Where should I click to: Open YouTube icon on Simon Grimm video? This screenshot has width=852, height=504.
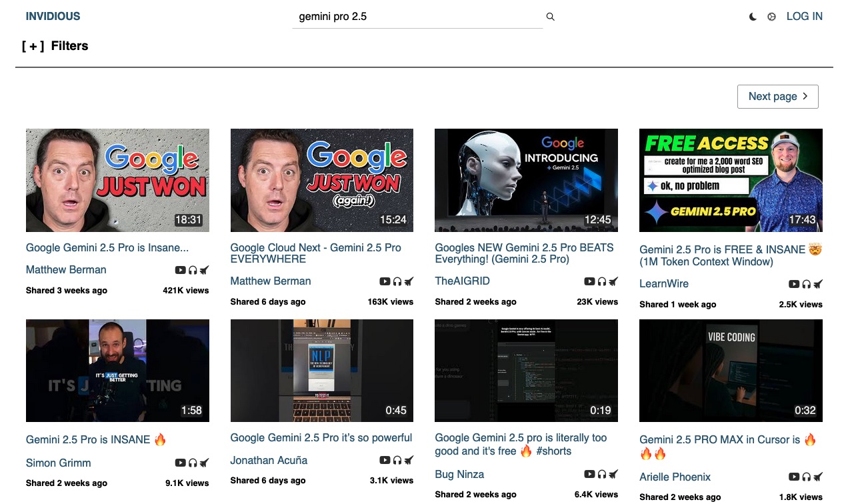tap(180, 463)
